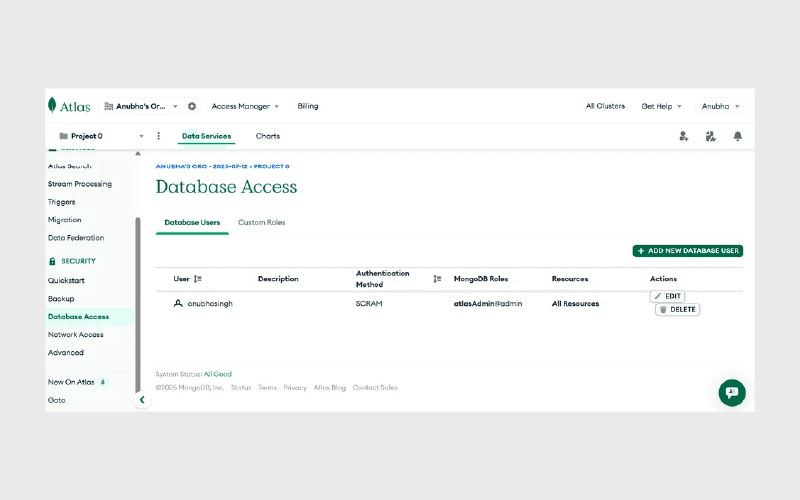Open Network Access in sidebar

[76, 334]
